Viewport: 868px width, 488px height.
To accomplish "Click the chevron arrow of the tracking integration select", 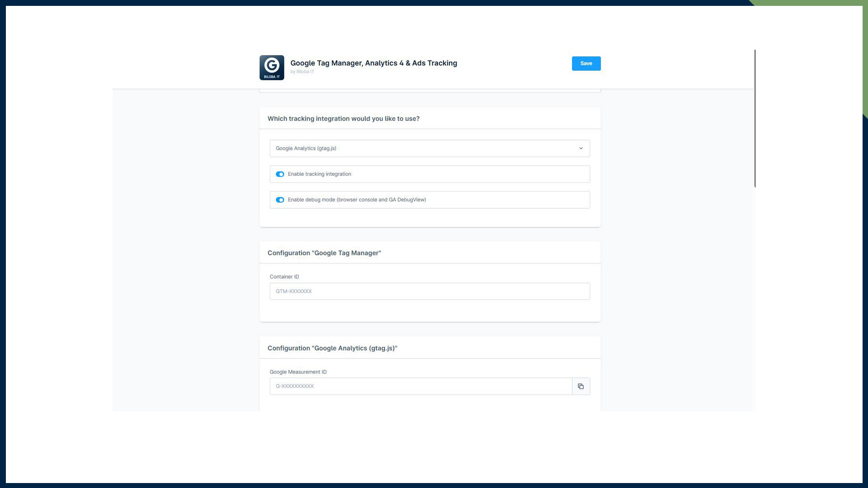I will tap(581, 148).
